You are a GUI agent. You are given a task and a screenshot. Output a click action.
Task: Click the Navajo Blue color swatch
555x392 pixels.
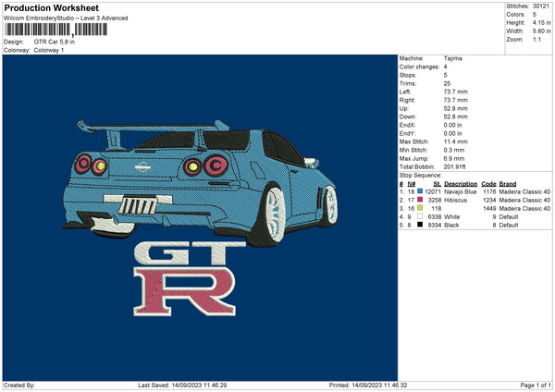point(420,191)
